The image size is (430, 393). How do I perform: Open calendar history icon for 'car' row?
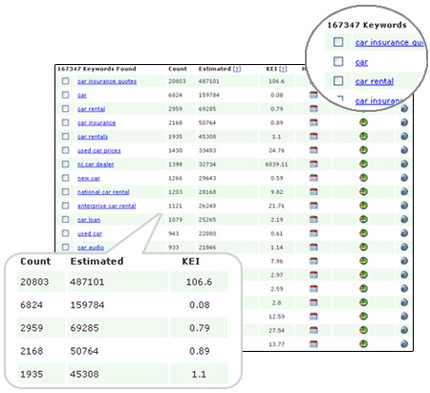coord(313,95)
